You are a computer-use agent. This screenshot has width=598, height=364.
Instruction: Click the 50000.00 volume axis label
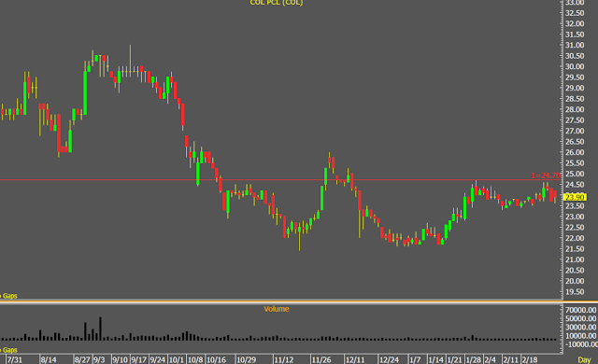581,318
